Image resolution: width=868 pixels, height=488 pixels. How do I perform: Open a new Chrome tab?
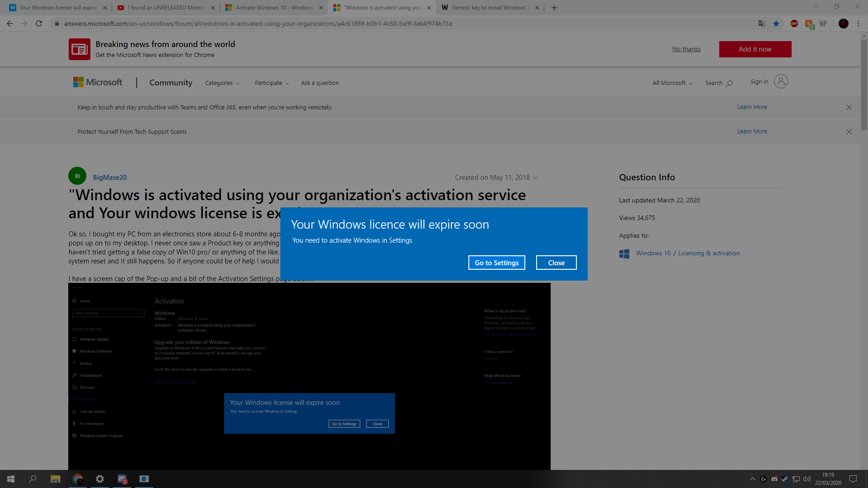554,8
